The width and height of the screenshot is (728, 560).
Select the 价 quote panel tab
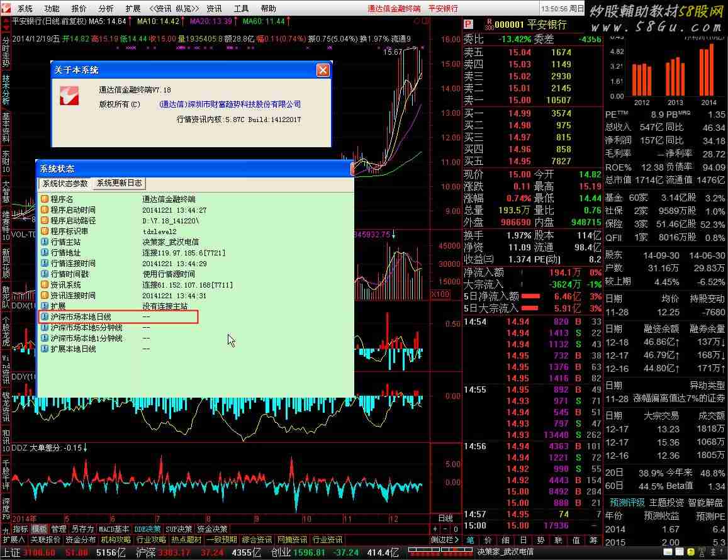tap(488, 540)
